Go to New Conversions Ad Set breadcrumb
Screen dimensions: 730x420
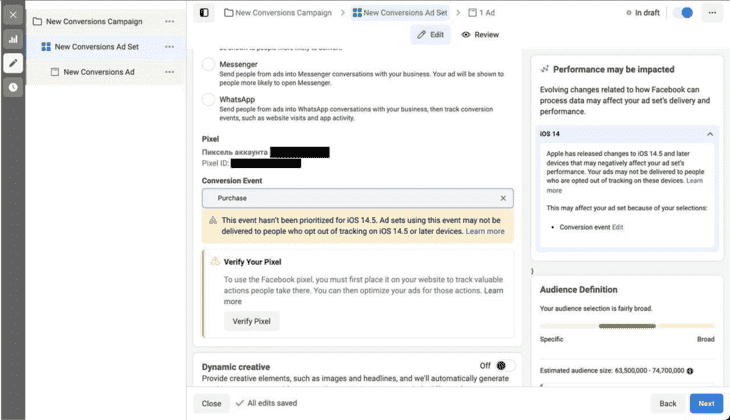click(x=400, y=13)
